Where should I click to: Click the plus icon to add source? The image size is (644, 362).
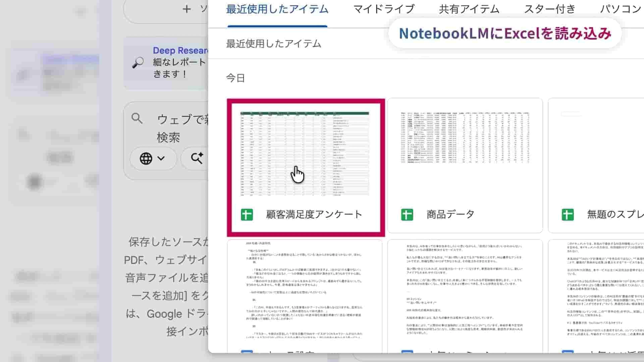click(186, 9)
